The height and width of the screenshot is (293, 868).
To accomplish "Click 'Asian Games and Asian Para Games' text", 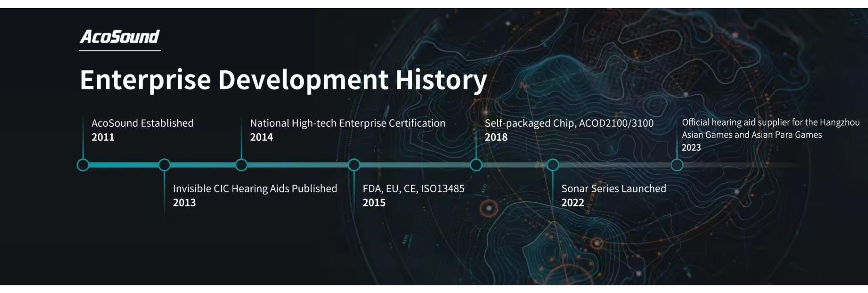I will pos(752,135).
